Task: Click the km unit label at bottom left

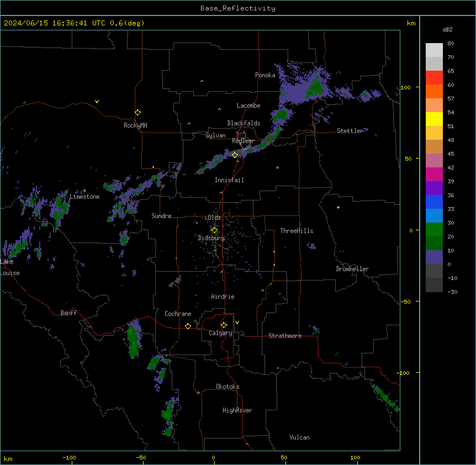Action: [x=8, y=458]
